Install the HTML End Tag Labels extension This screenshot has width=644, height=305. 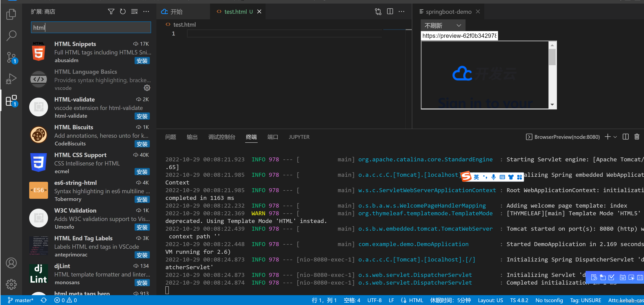pyautogui.click(x=142, y=255)
